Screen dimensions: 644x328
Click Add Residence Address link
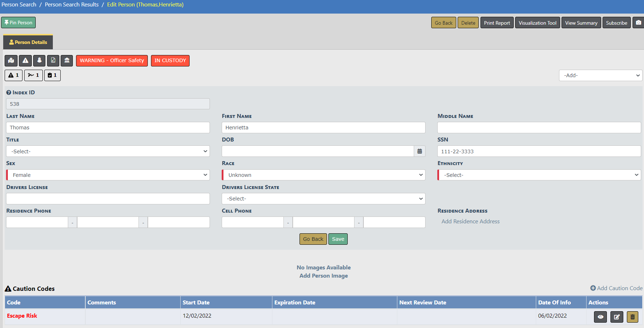click(x=471, y=222)
